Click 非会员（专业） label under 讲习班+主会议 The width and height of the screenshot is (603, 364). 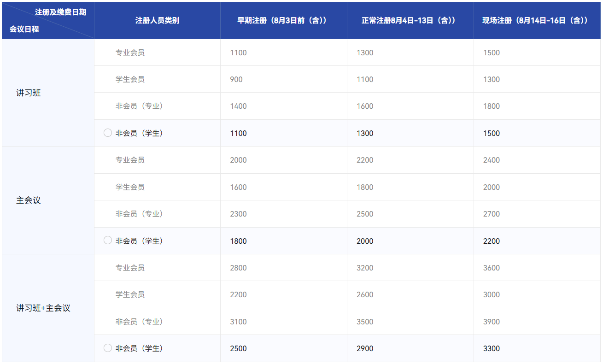click(140, 322)
